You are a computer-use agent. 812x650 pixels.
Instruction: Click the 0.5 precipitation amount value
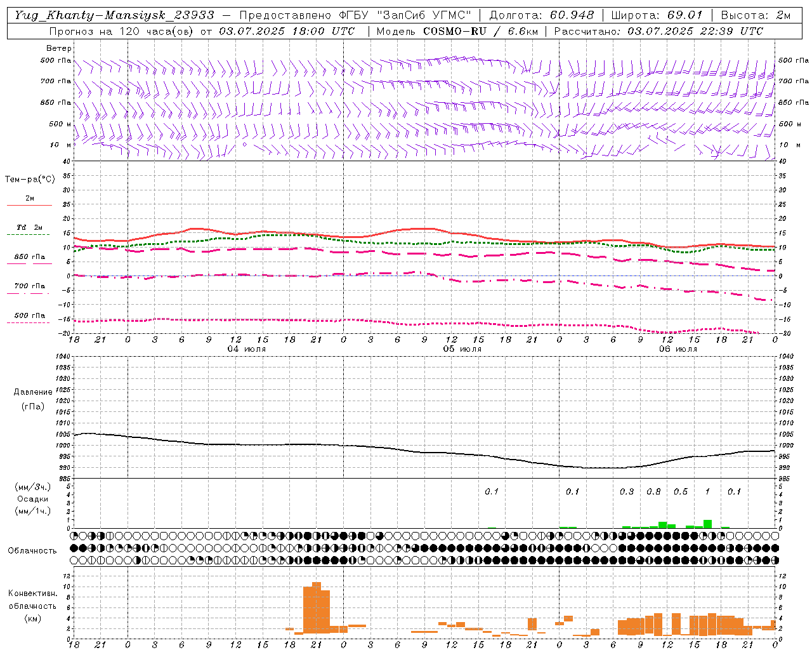pos(681,492)
